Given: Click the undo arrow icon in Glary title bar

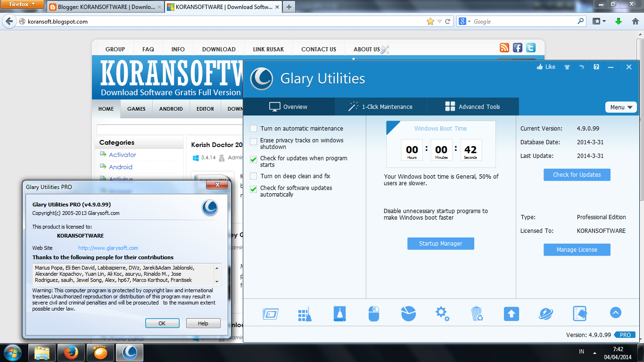Looking at the screenshot, I should tap(582, 67).
